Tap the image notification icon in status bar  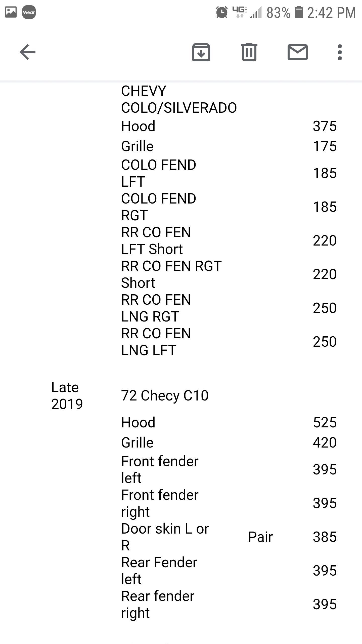click(x=11, y=12)
